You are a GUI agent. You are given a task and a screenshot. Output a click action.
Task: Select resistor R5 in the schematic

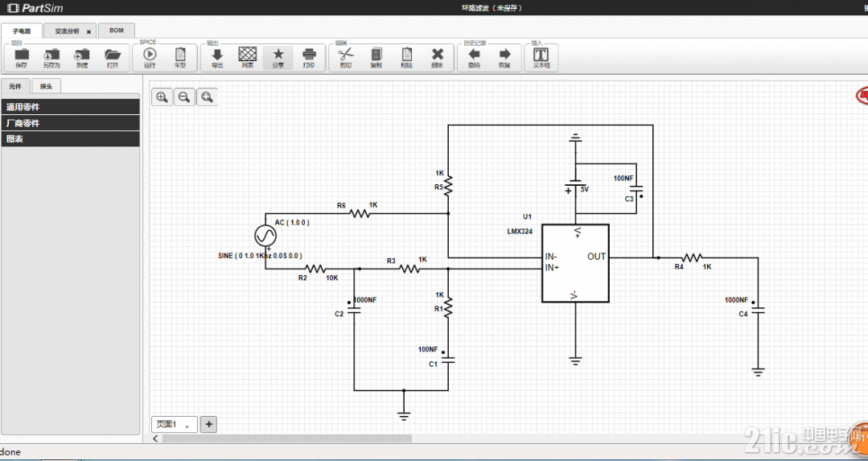point(448,187)
